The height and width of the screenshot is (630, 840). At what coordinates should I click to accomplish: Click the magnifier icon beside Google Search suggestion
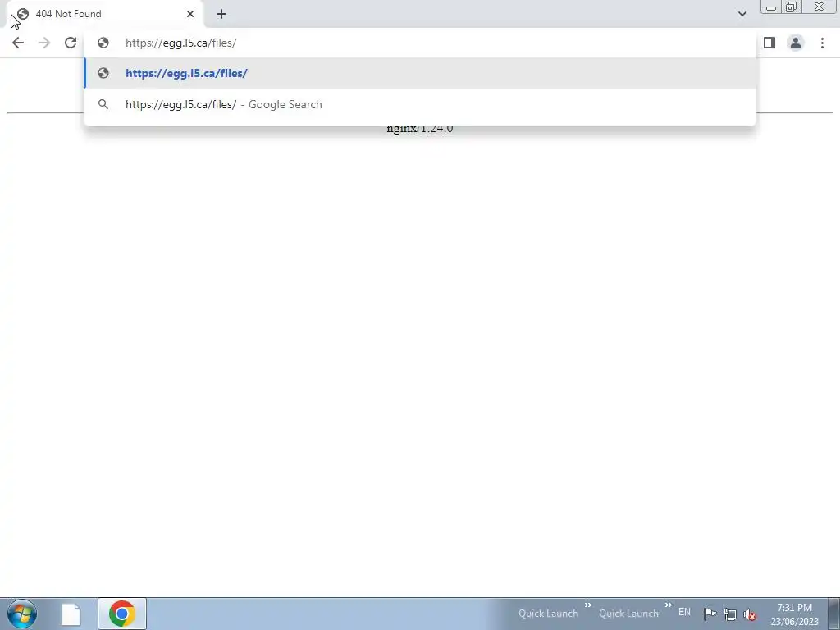[103, 104]
